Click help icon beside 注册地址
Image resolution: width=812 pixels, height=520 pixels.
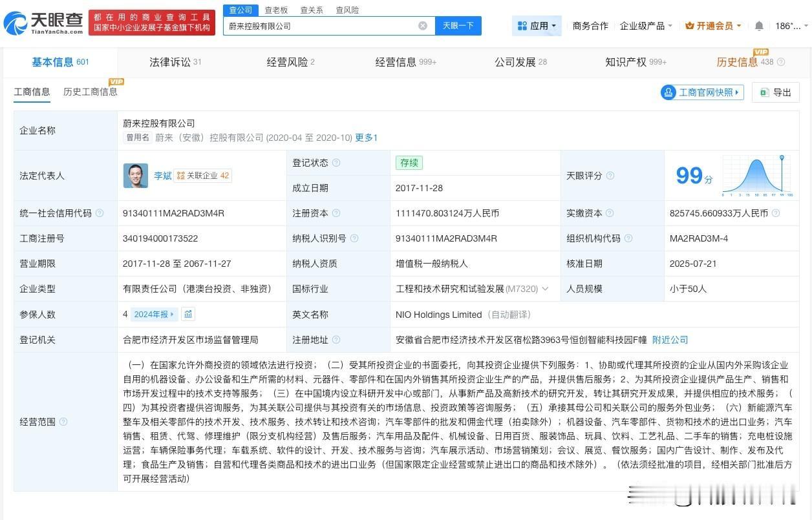336,340
